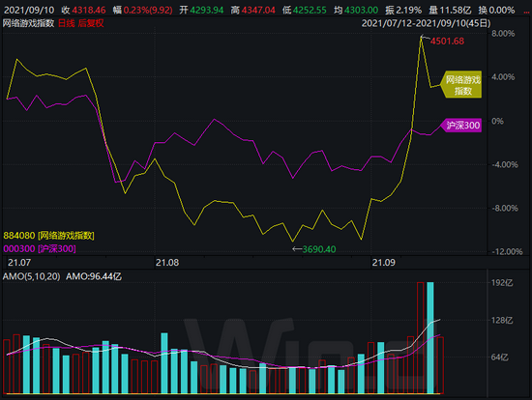
Task: Open the AMO(5,10,20) indicator settings
Action: click(x=32, y=276)
